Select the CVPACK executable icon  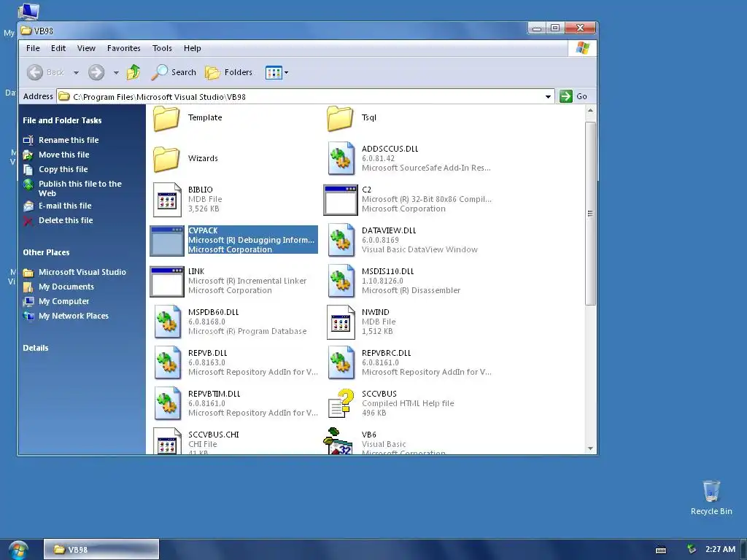pyautogui.click(x=167, y=241)
